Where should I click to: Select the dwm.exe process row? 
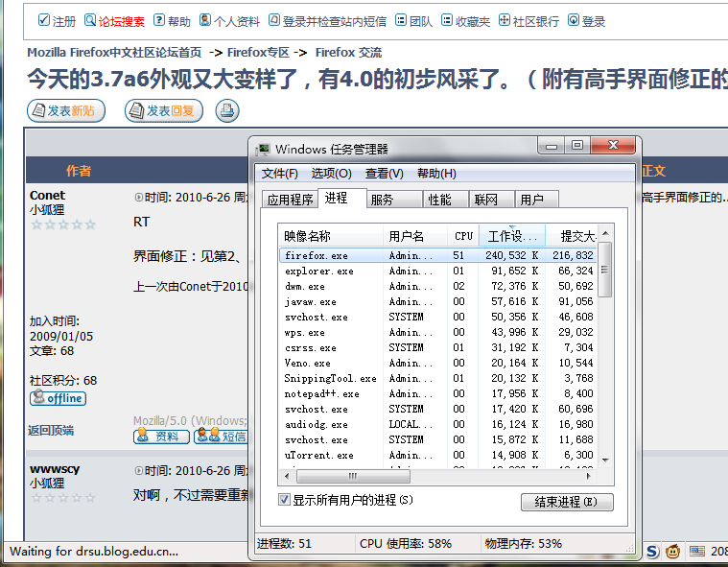(438, 286)
